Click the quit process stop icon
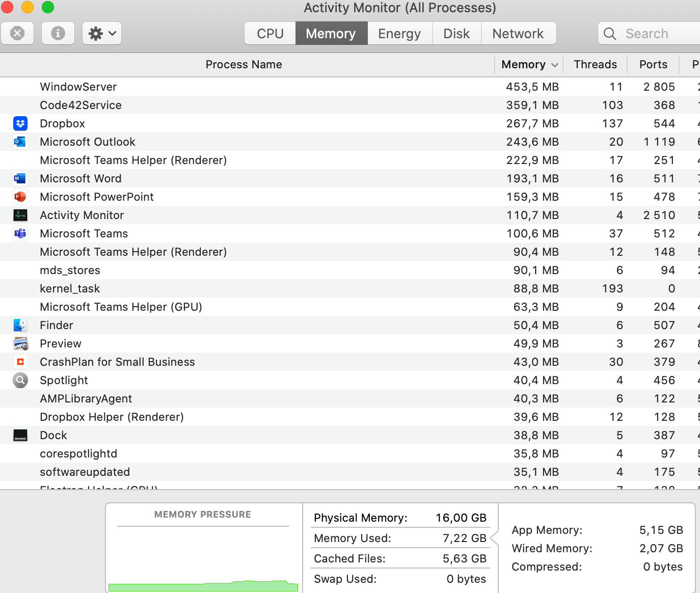 [x=17, y=34]
